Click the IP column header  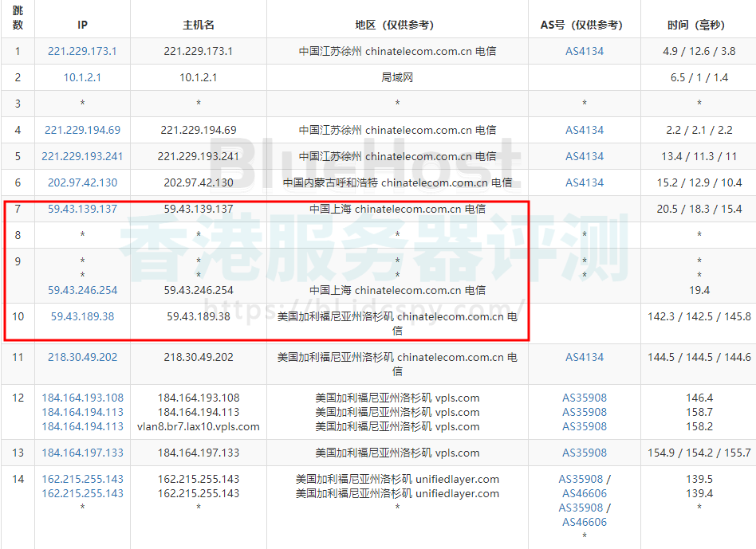(82, 25)
